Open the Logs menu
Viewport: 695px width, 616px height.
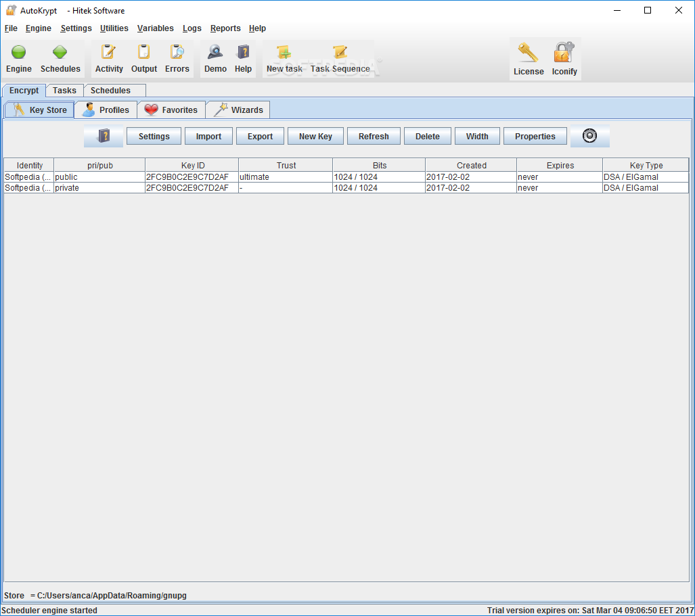coord(192,28)
